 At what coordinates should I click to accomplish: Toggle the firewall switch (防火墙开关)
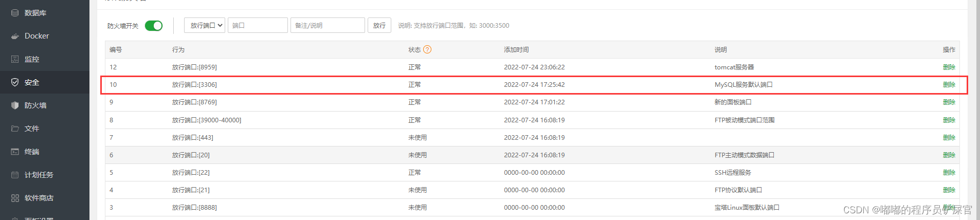[154, 26]
